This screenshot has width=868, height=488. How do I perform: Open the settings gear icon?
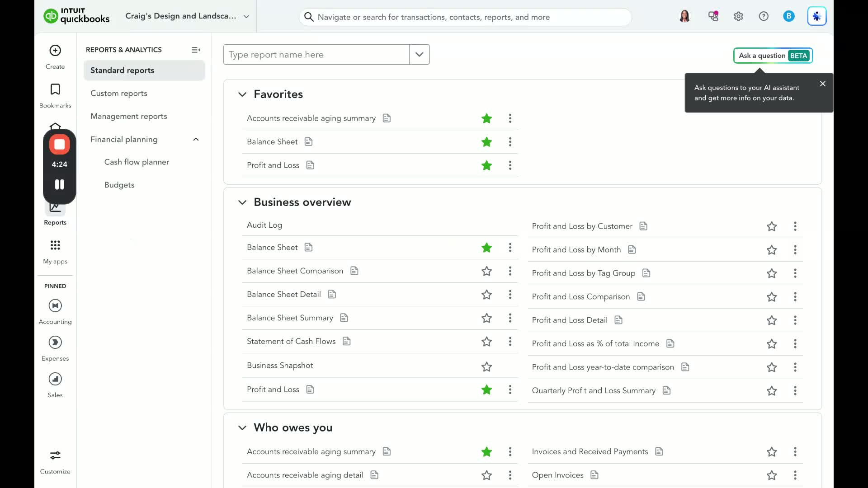(738, 17)
